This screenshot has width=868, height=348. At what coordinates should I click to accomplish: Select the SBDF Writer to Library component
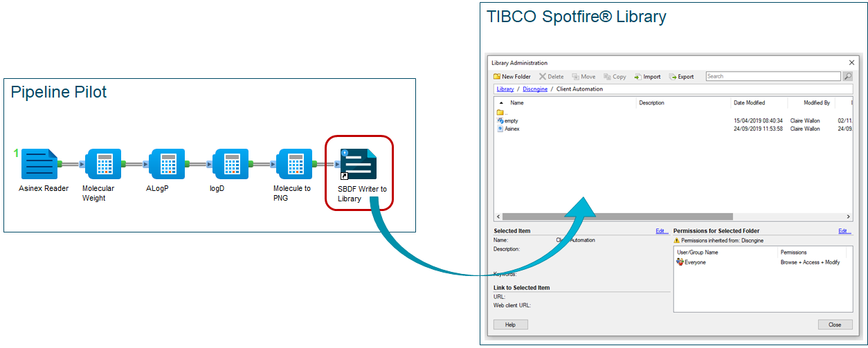point(359,164)
